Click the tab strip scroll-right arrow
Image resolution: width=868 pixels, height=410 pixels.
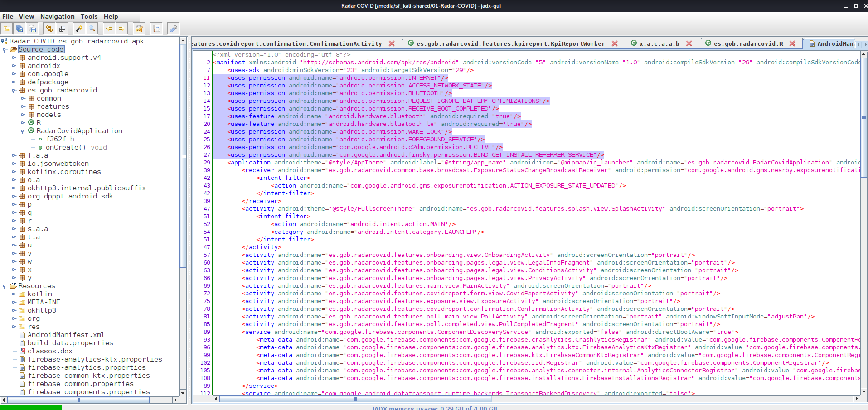[x=864, y=44]
